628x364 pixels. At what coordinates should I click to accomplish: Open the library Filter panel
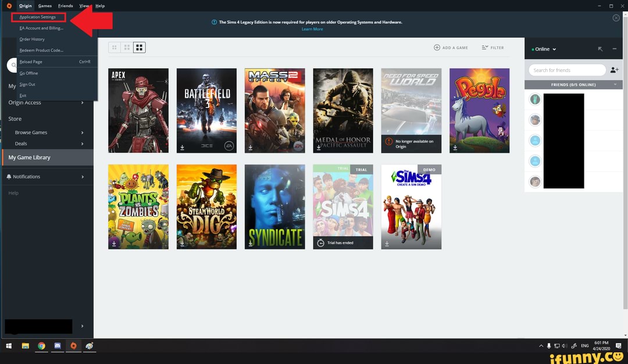tap(493, 48)
